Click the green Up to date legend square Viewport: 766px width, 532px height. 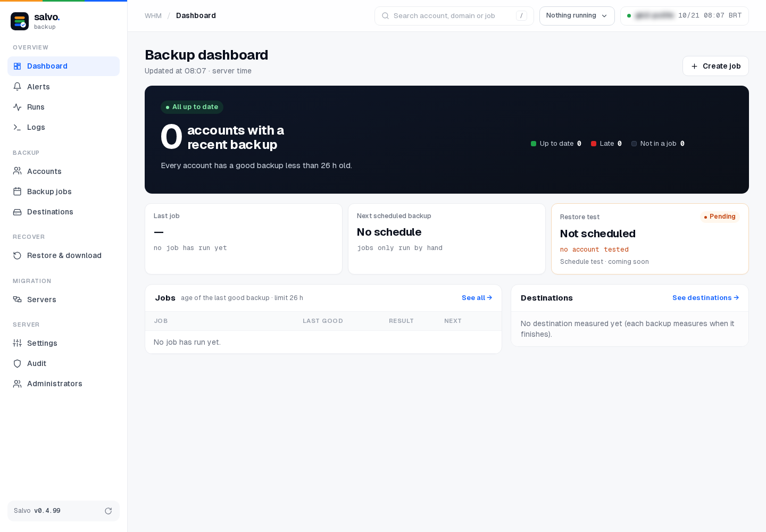534,144
